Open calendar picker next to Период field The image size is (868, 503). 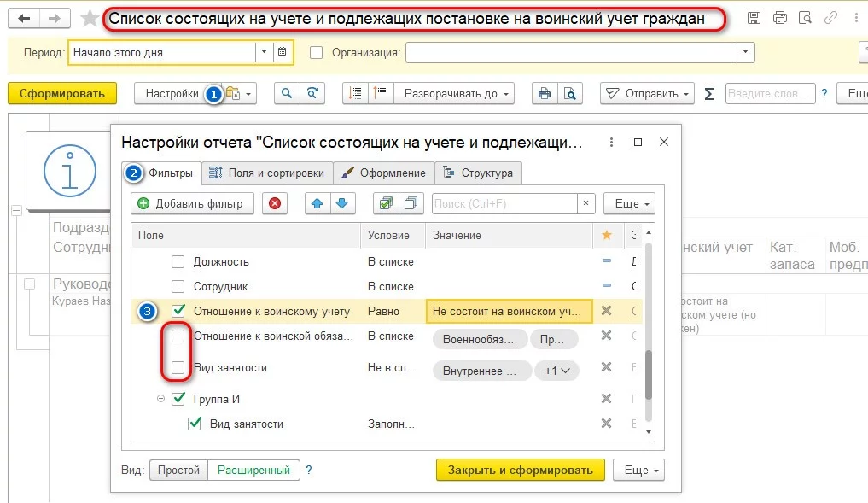click(x=282, y=52)
